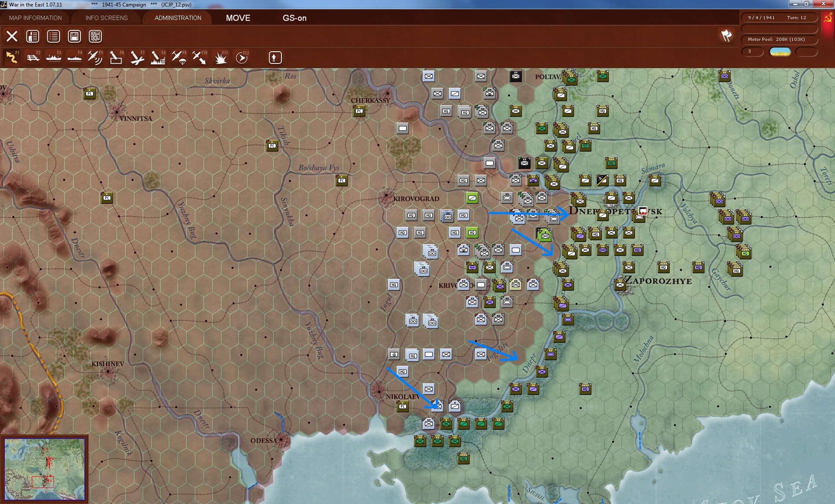Select the F7 bomb airfield mode icon

[x=137, y=57]
